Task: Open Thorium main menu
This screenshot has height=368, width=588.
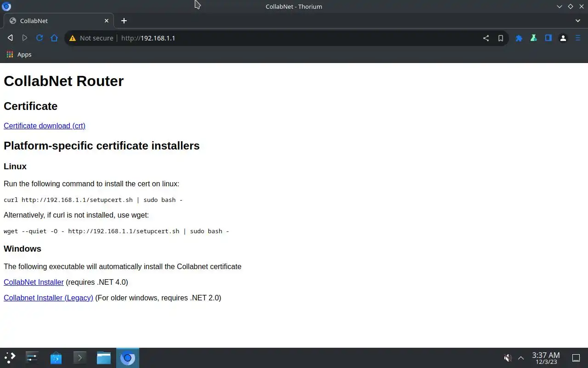Action: tap(578, 38)
